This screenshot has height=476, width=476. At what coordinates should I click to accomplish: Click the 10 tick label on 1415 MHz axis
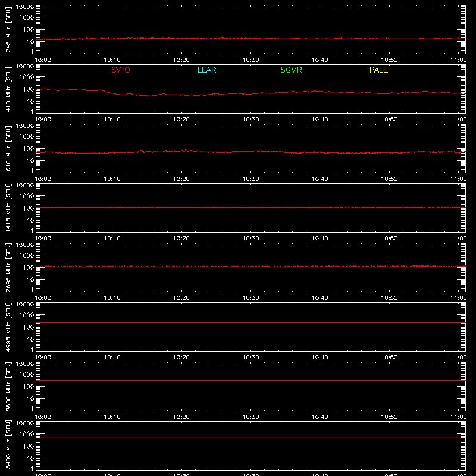[x=30, y=220]
